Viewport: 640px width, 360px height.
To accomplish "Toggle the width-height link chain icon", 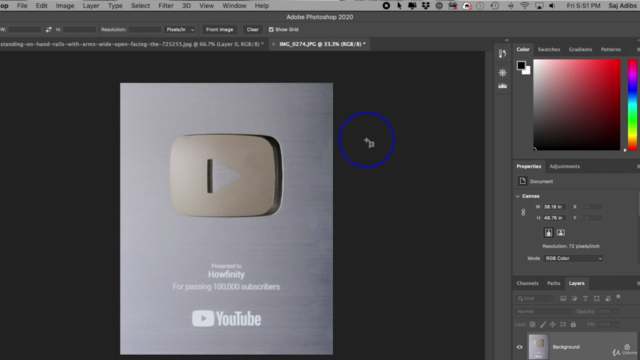I will [523, 212].
